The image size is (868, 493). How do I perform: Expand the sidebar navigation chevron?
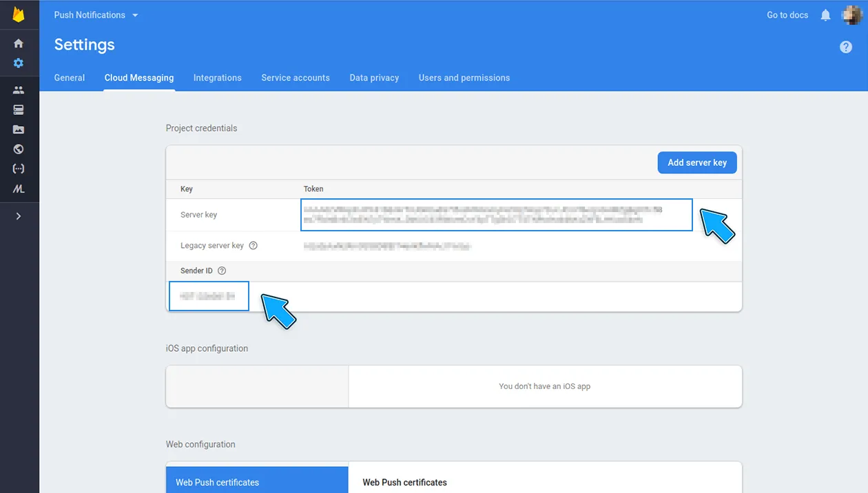pyautogui.click(x=19, y=216)
